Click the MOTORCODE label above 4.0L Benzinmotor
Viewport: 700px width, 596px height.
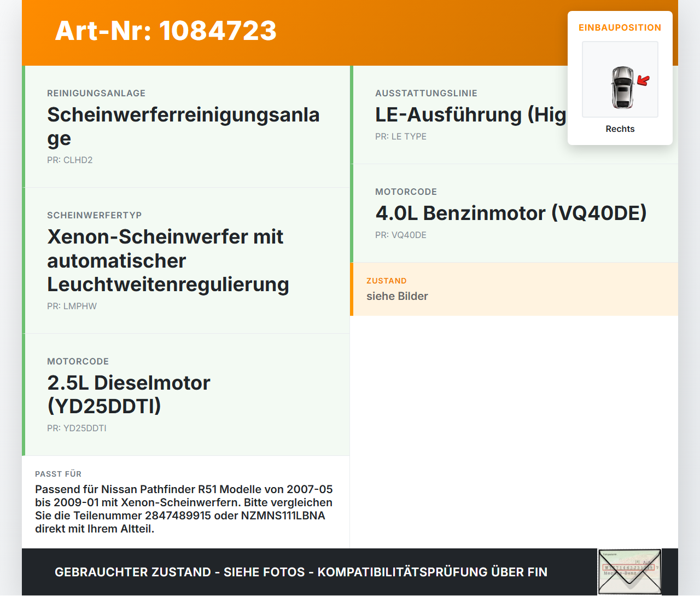(406, 192)
